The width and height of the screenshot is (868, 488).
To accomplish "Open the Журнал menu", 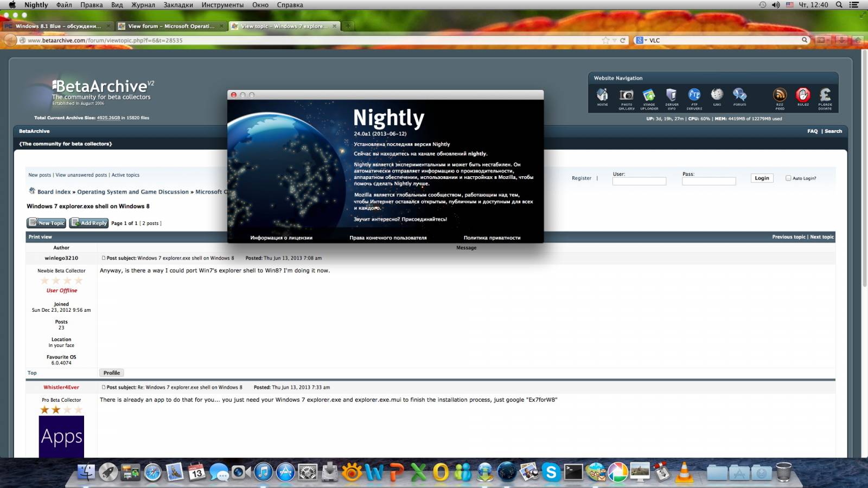I will coord(143,5).
